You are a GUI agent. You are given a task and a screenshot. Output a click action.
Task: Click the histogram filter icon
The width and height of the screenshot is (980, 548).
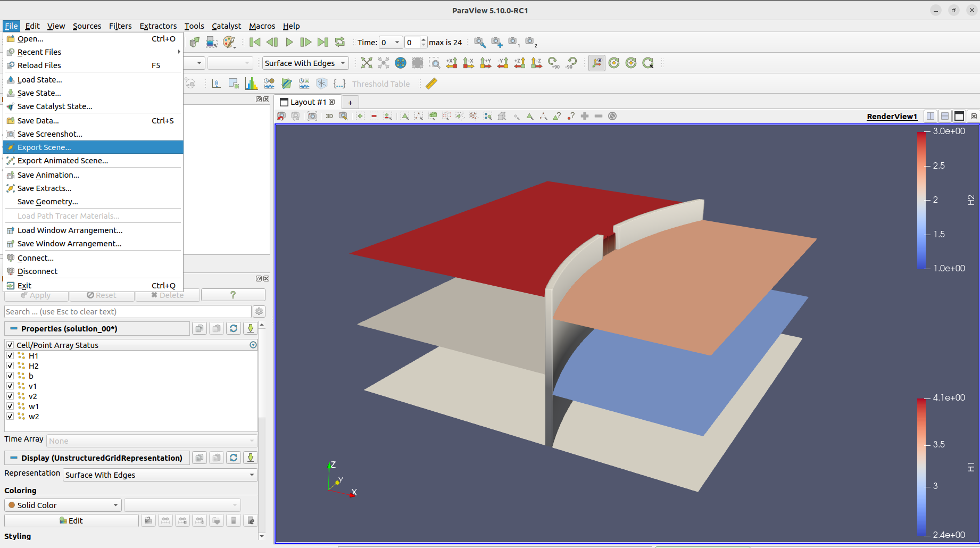tap(251, 84)
